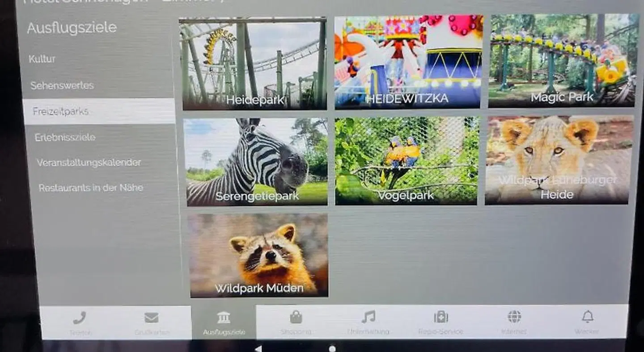644x352 pixels.
Task: Select the Ausflugsziele building icon
Action: [x=224, y=317]
